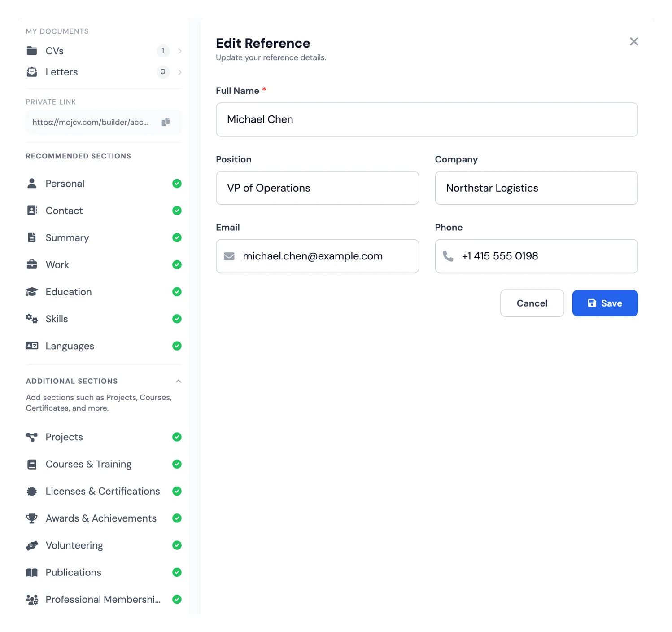Click the Skills gears icon
672x632 pixels.
coord(32,319)
